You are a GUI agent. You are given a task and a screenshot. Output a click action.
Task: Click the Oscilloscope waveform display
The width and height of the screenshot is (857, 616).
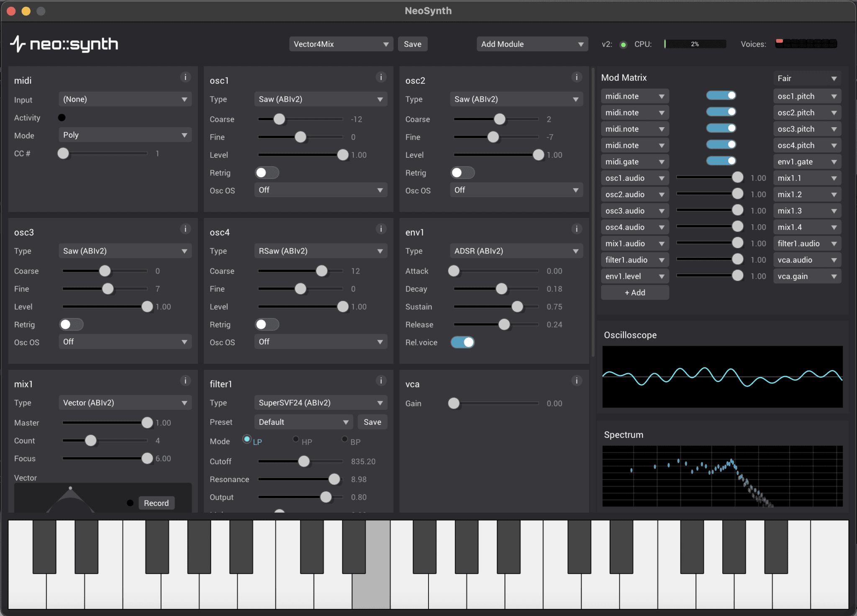[722, 377]
